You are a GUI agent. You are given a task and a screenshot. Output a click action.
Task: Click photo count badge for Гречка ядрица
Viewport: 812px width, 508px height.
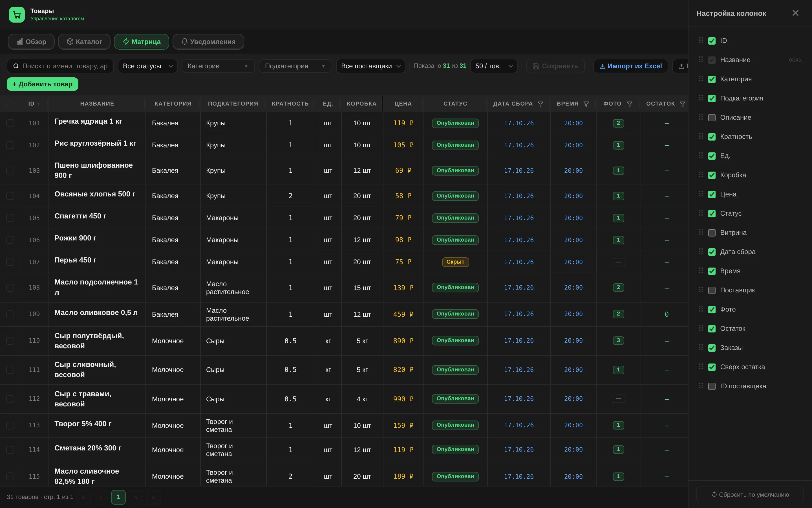coord(618,123)
